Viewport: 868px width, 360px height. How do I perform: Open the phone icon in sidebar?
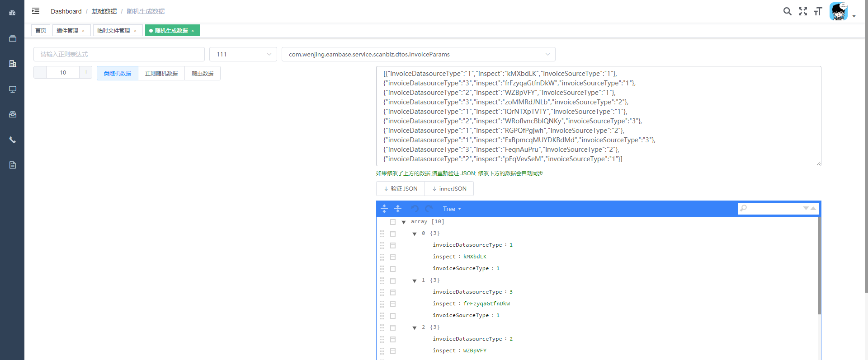coord(13,140)
